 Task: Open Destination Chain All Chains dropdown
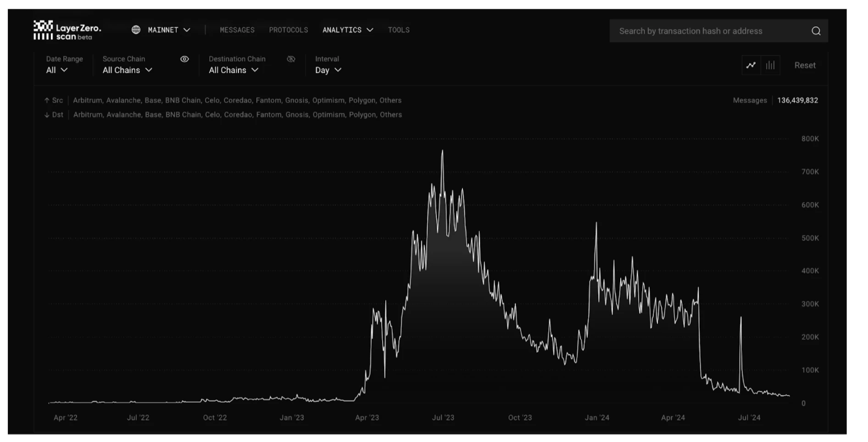point(234,70)
